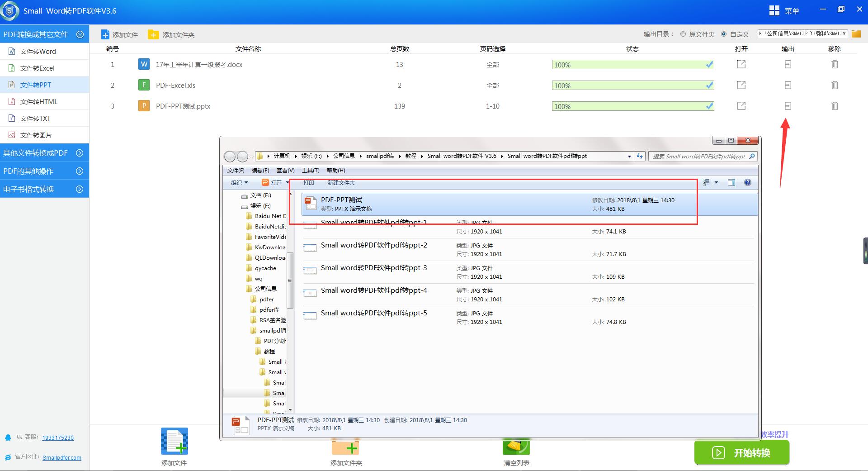Select Small word转PDF软件pdf转ppt-3 image file
This screenshot has height=471, width=868.
(x=529, y=272)
